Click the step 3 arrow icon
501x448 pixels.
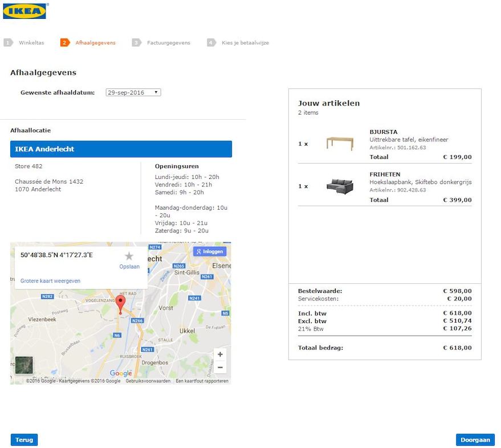(136, 43)
